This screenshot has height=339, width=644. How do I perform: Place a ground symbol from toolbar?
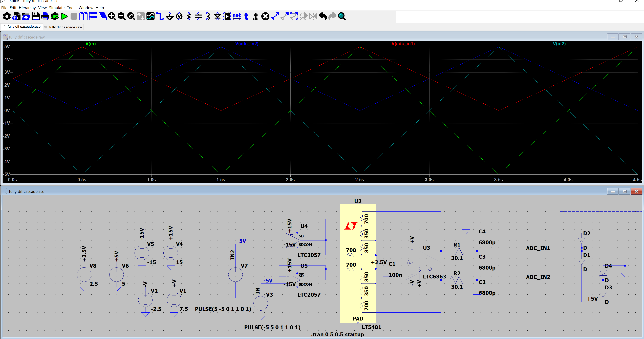pos(169,16)
